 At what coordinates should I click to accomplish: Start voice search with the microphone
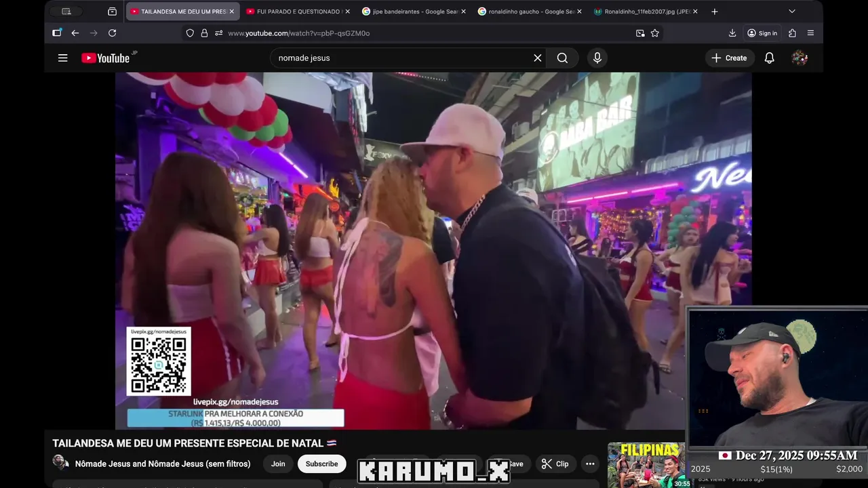point(597,58)
